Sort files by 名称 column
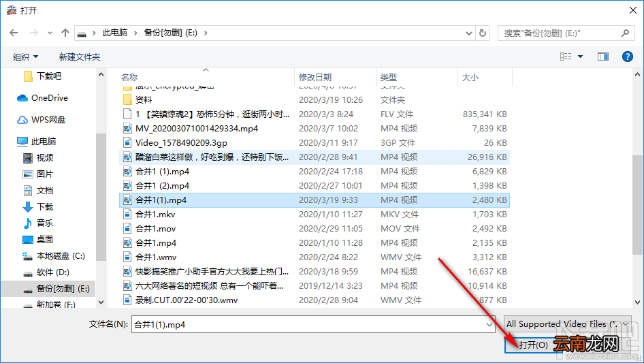The height and width of the screenshot is (363, 644). (129, 77)
